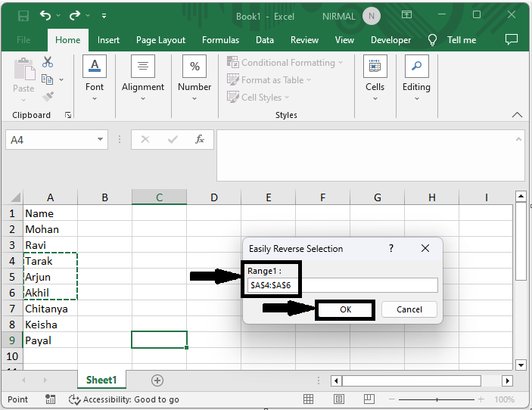Open Conditional Formatting menu
532x410 pixels.
coord(285,63)
